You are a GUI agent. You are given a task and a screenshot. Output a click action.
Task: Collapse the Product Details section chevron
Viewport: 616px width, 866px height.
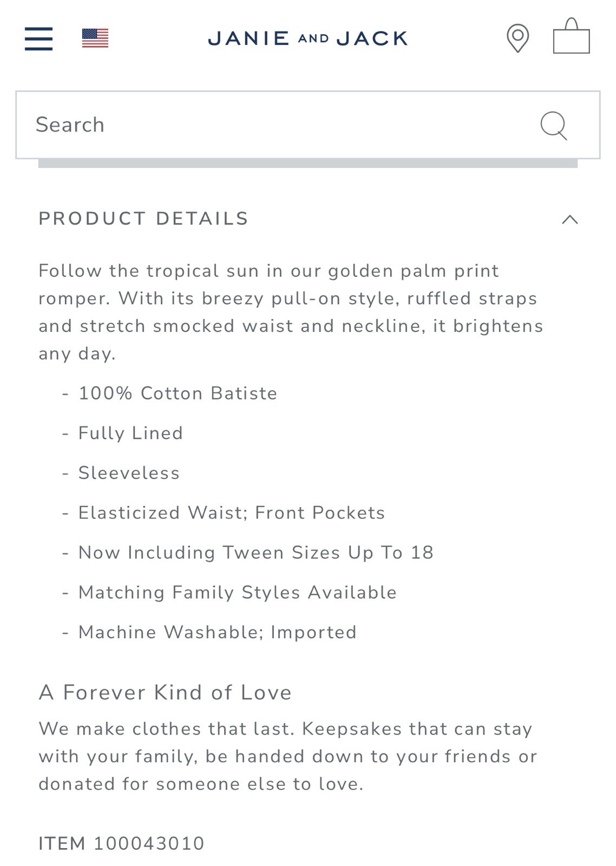(x=570, y=219)
